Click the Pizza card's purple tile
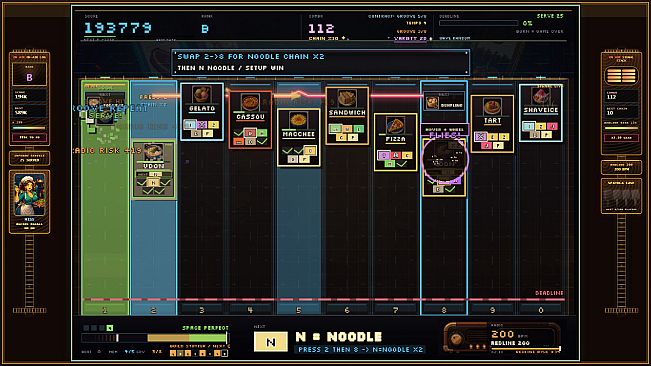Screen dimensions: 651x366 coord(383,155)
